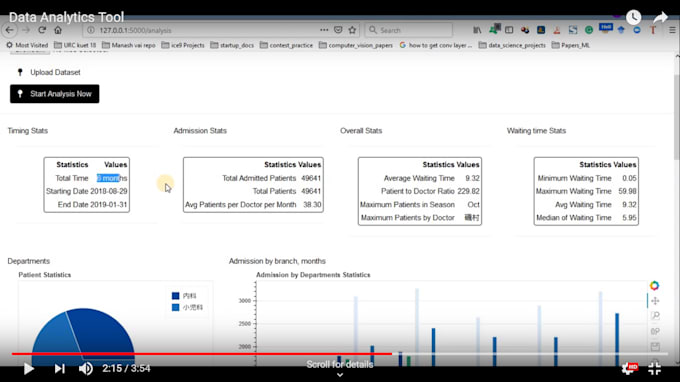Screen dimensions: 680x382
Task: Click Patient to Doctor Ratio 229.82
Action: pyautogui.click(x=468, y=191)
